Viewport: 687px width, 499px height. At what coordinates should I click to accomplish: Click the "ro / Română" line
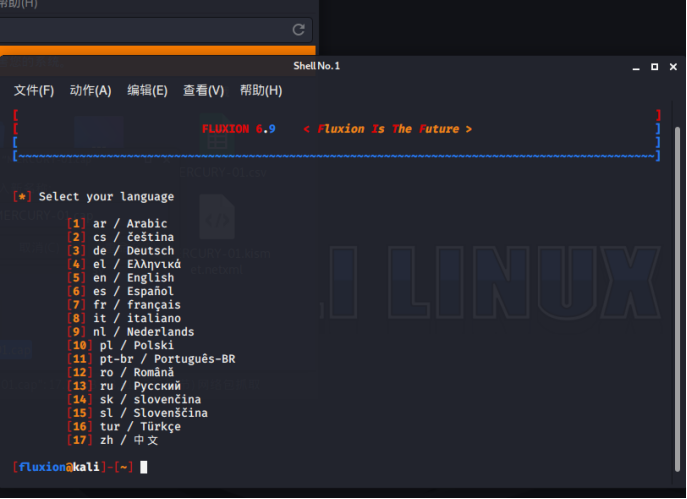120,372
